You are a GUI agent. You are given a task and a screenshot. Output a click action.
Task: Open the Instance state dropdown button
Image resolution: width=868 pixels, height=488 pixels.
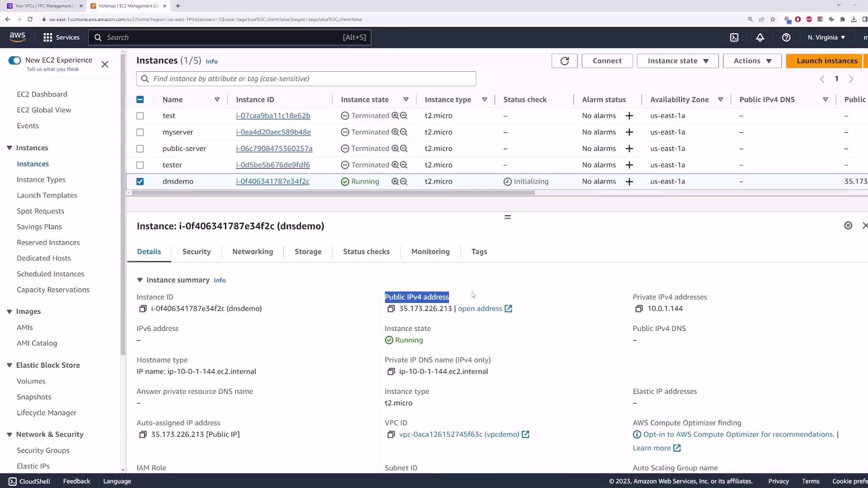coord(677,61)
